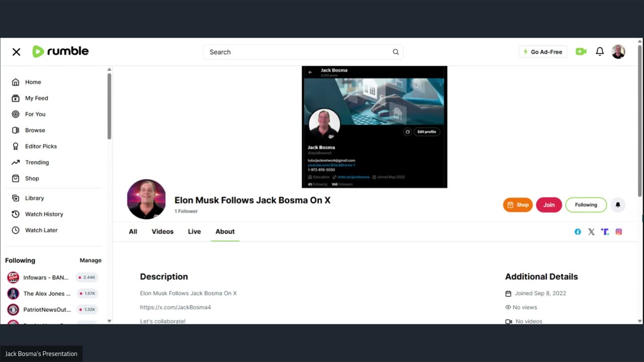Click the My Feed icon in sidebar

pos(16,98)
